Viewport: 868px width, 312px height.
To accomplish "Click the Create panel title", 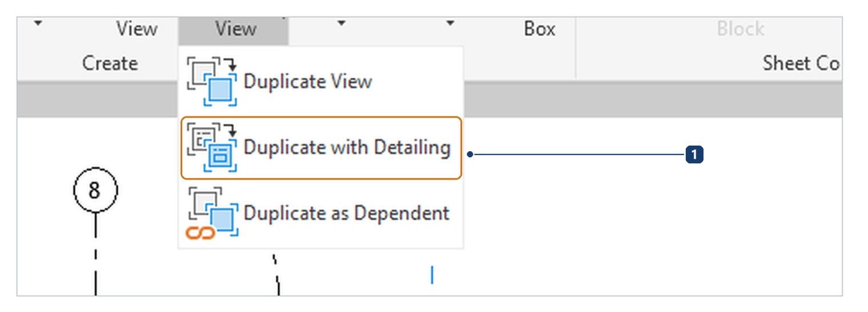I will point(110,63).
